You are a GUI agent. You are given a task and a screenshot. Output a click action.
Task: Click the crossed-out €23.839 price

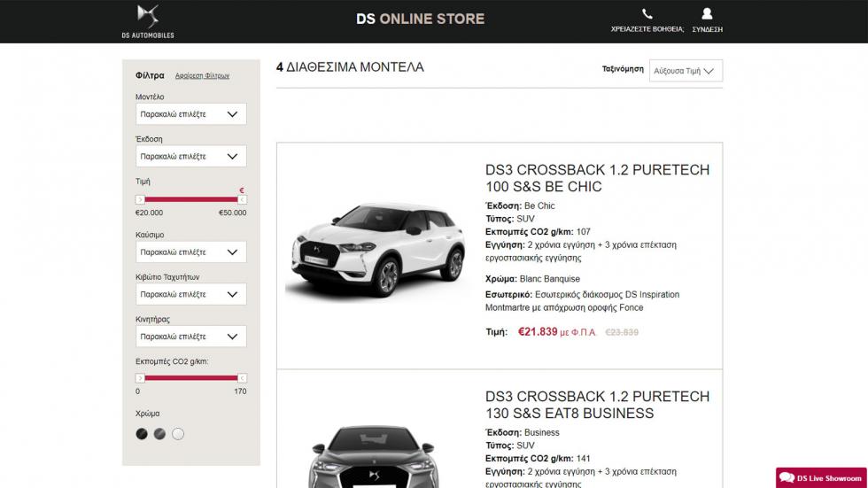coord(622,332)
